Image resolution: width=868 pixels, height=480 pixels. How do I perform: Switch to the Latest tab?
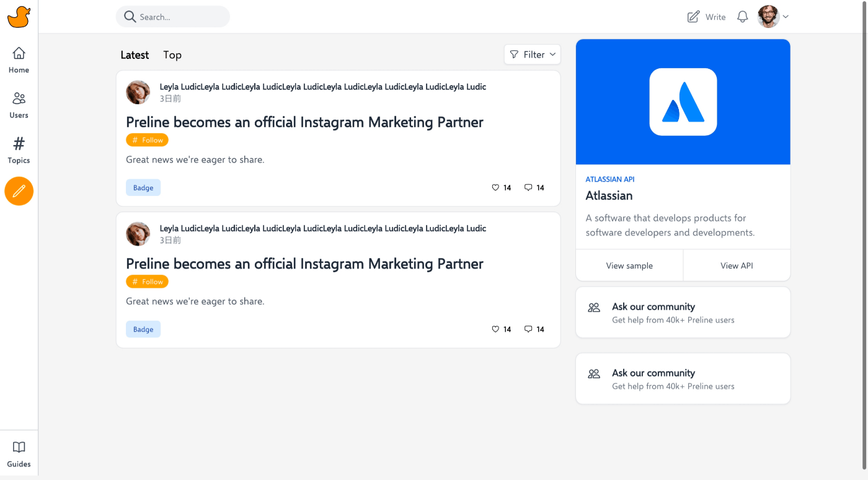[x=135, y=55]
